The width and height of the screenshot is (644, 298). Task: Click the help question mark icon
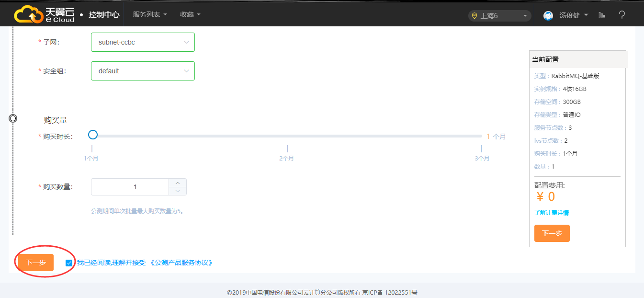[622, 15]
